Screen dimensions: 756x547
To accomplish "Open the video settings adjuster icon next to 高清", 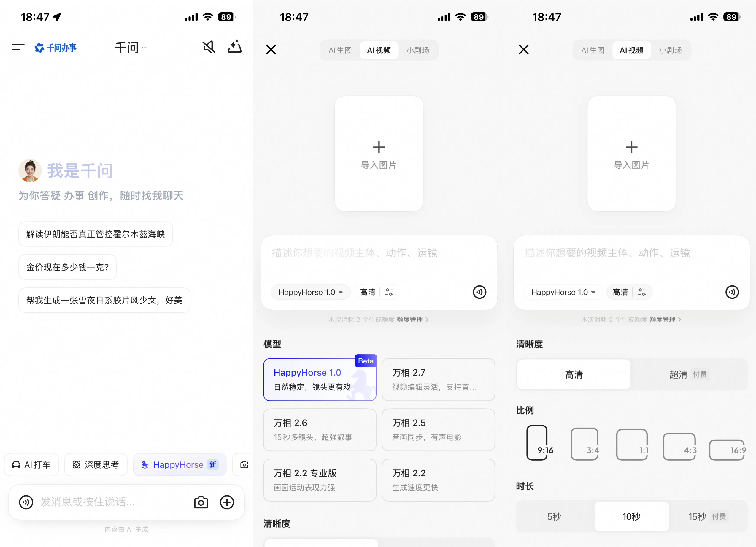I will 390,292.
